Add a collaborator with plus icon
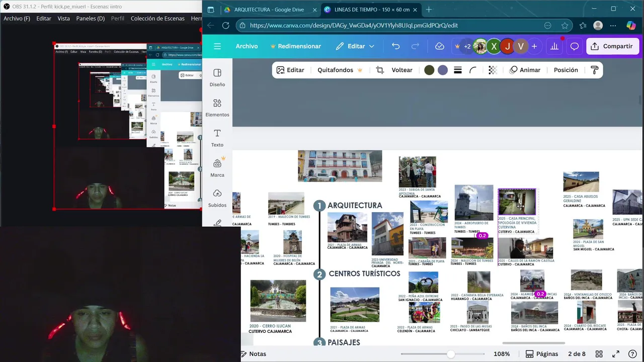644x362 pixels. [534, 46]
